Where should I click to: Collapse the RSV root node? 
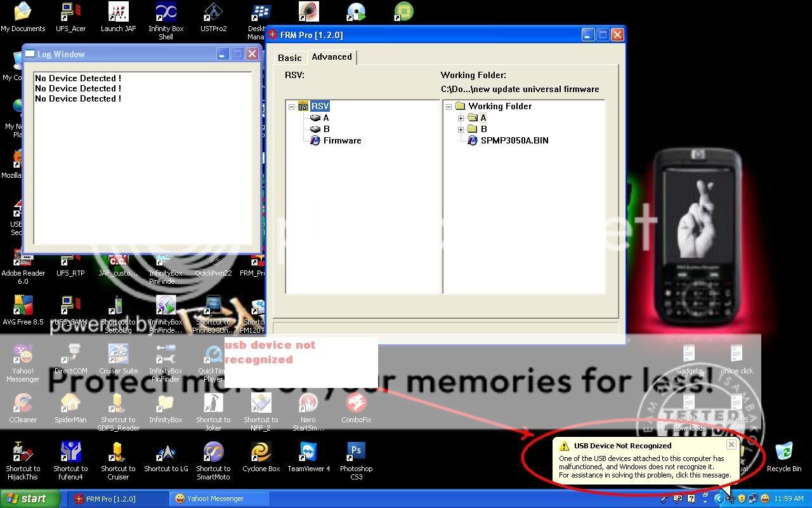coord(292,107)
